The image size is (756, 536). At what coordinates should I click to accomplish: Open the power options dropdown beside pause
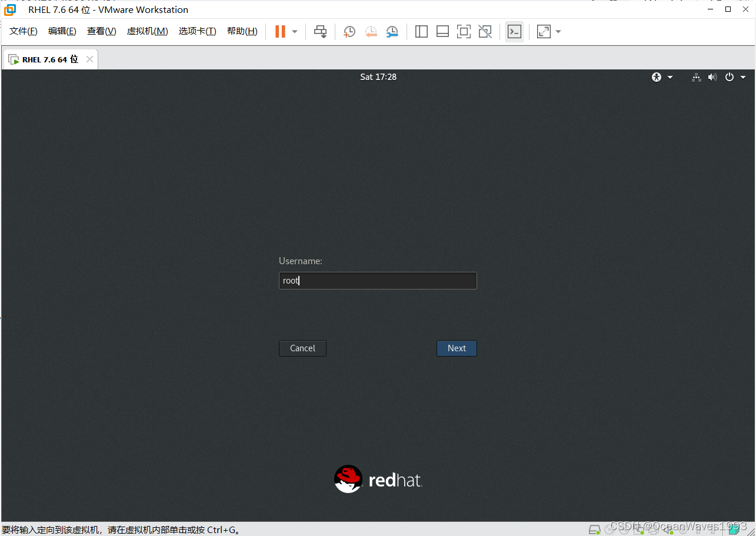(x=295, y=32)
